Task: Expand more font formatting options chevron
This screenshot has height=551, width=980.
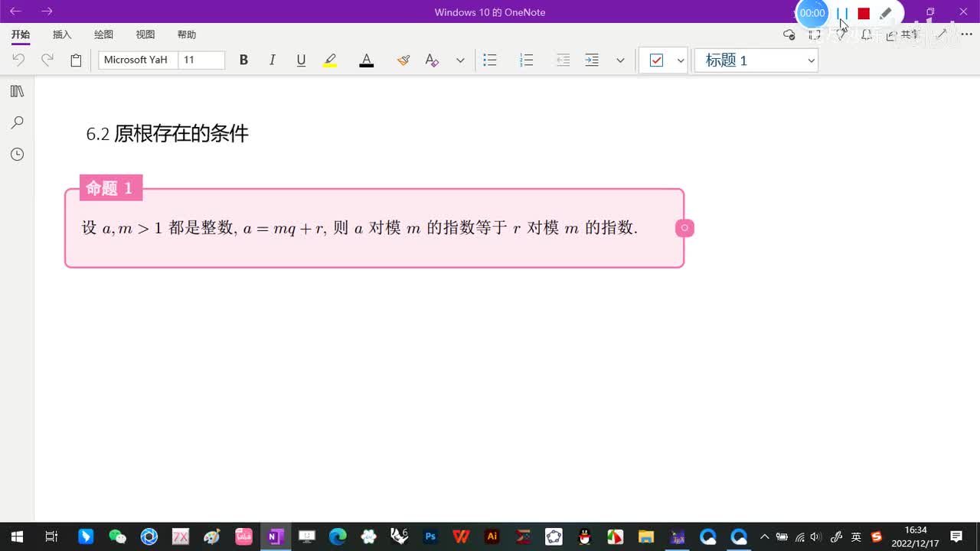Action: point(460,60)
